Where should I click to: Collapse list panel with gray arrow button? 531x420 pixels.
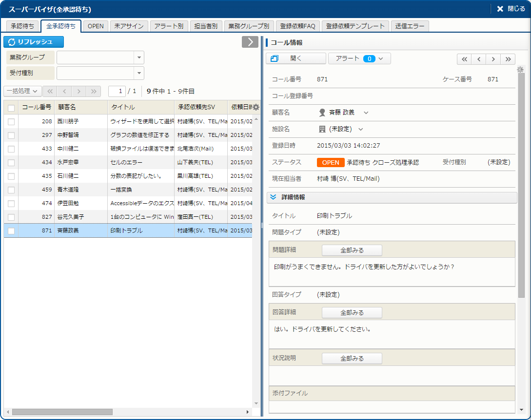pos(250,42)
